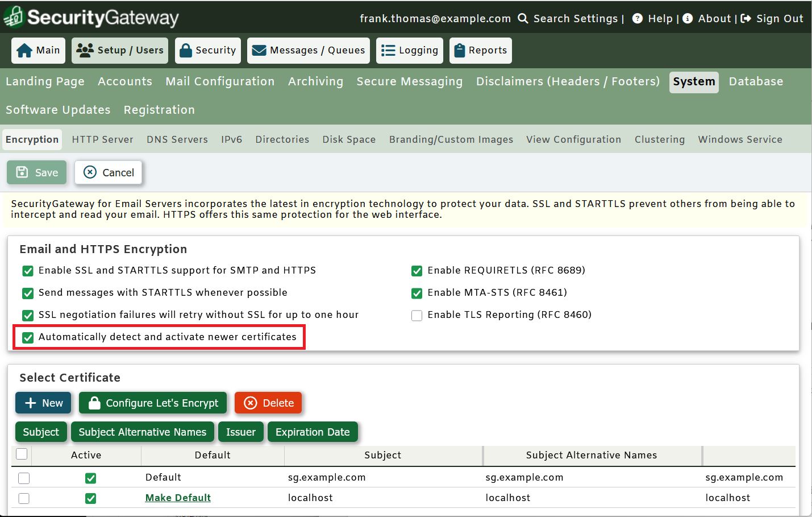Enable TLS Reporting (RFC 8460) checkbox
This screenshot has width=812, height=517.
point(417,315)
